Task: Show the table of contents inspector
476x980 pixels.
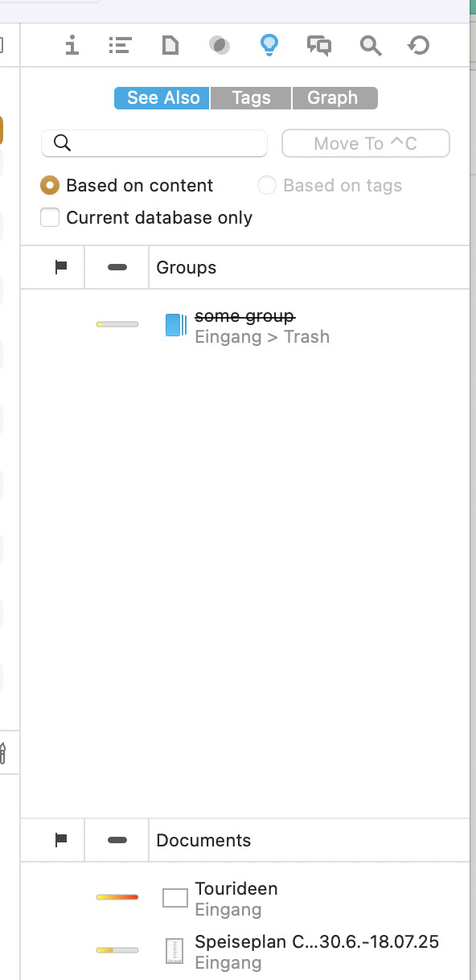Action: (x=120, y=46)
